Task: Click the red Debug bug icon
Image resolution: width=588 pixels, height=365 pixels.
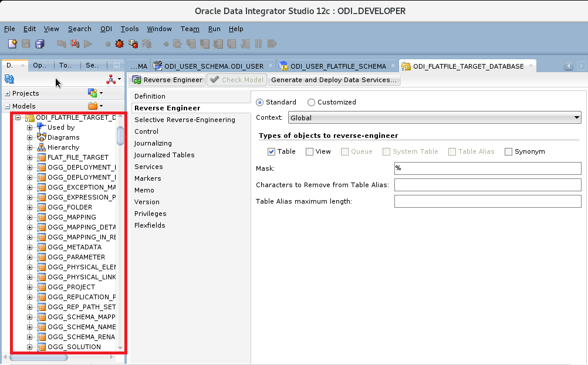Action: [120, 44]
